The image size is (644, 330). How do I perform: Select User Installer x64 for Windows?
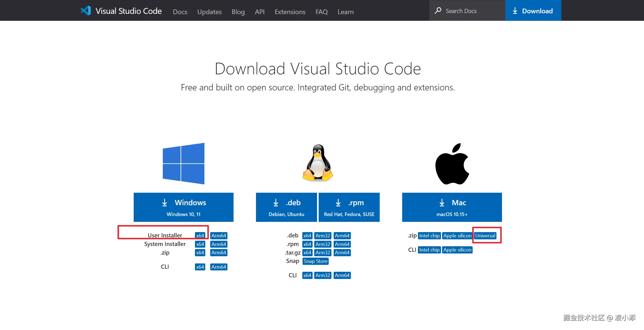tap(200, 236)
